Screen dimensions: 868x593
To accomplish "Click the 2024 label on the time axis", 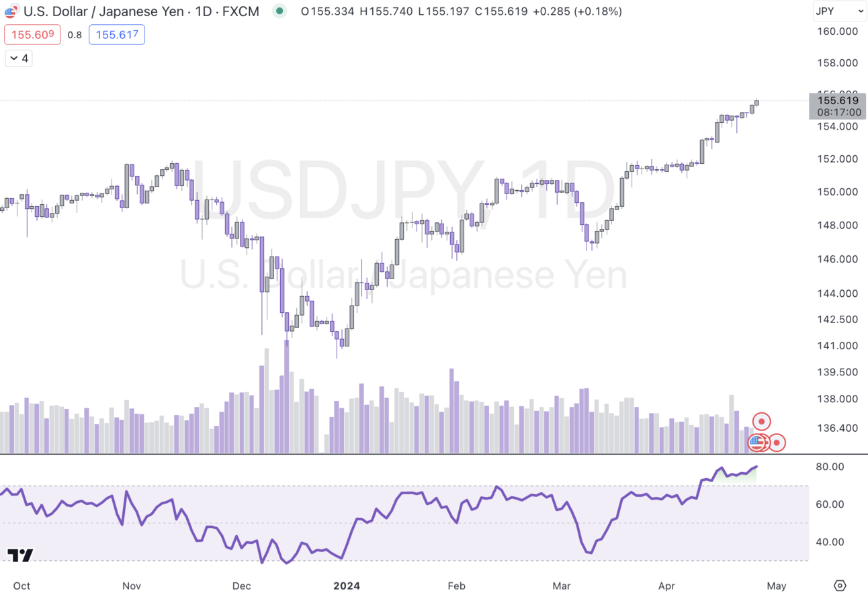I will 347,586.
